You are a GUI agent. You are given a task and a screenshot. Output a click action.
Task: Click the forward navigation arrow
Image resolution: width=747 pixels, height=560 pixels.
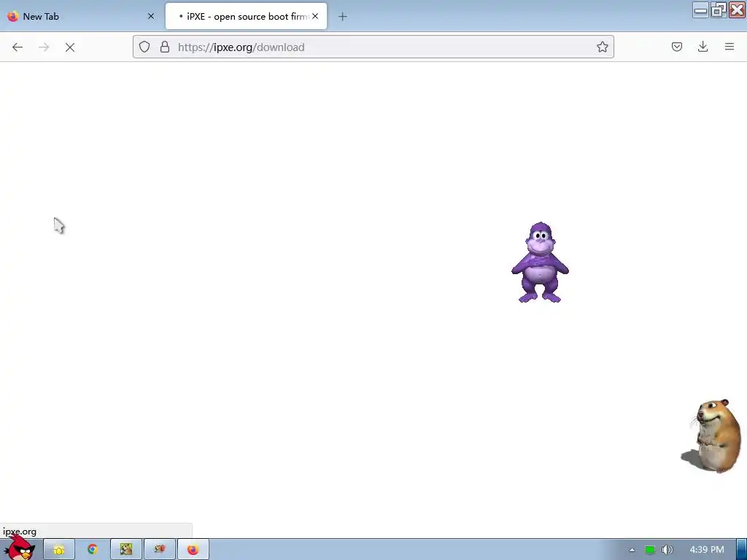[44, 47]
